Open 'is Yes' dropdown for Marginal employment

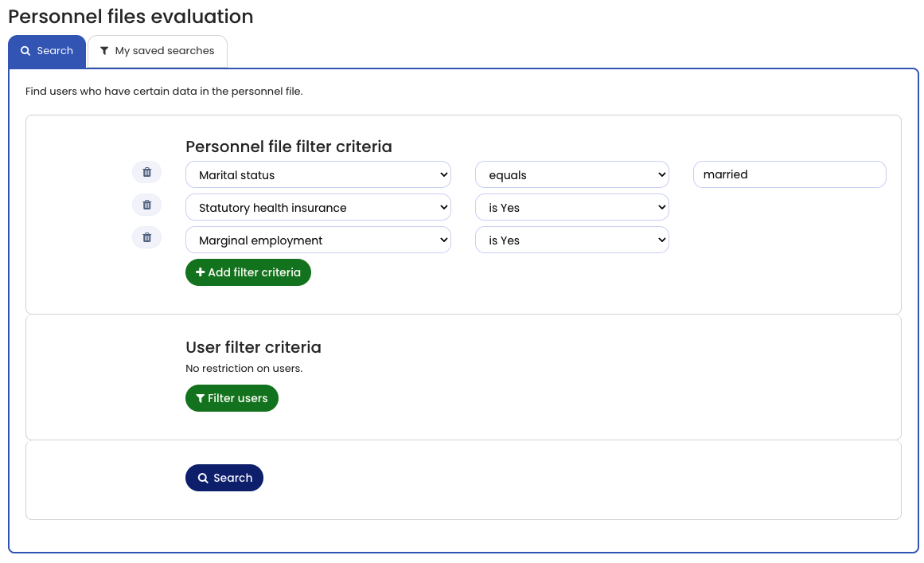(x=571, y=240)
